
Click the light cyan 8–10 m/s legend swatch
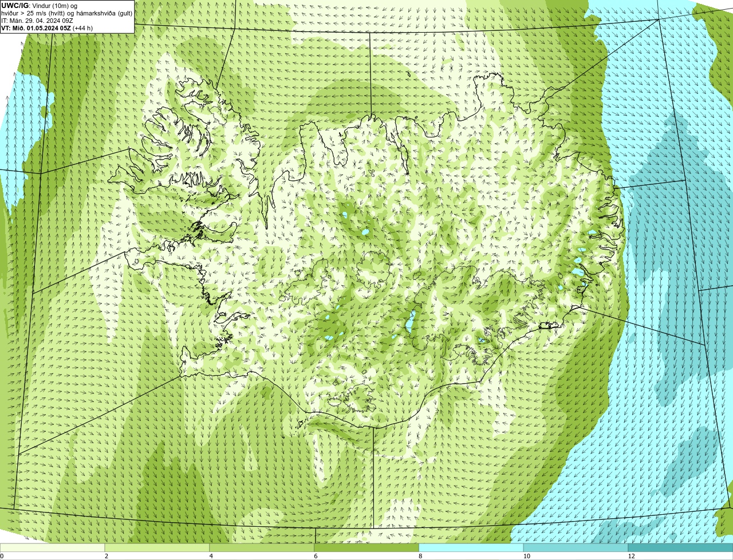(x=471, y=548)
